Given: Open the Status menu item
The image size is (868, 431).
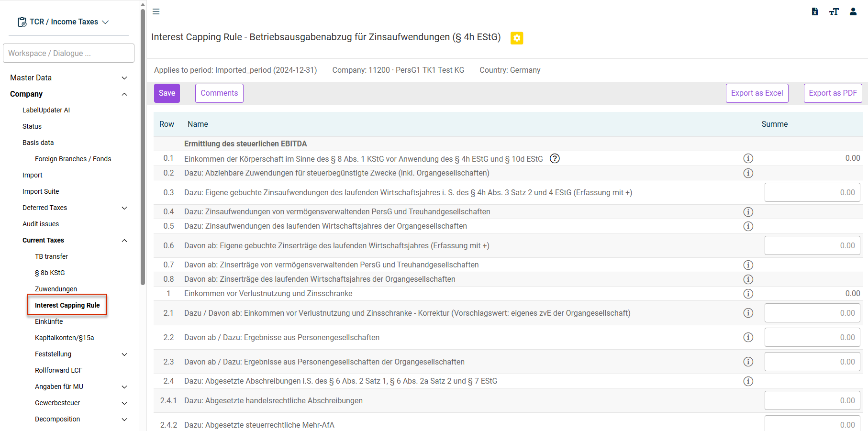Looking at the screenshot, I should coord(32,126).
